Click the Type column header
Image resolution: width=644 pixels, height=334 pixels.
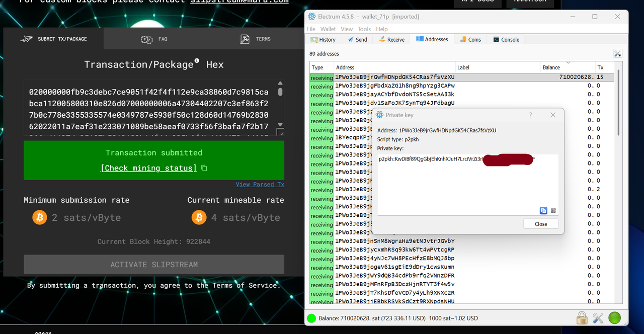[x=322, y=67]
